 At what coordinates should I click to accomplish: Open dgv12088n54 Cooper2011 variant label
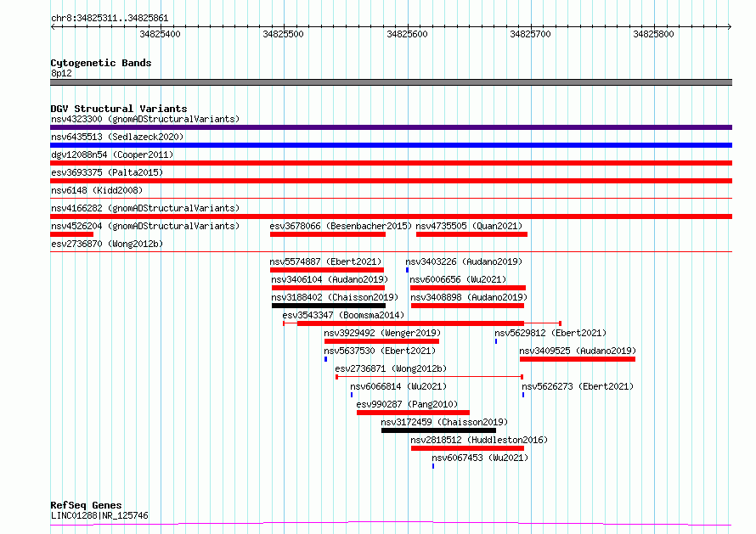[x=112, y=155]
